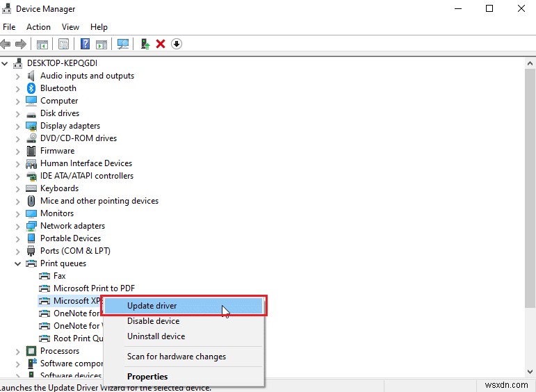The width and height of the screenshot is (536, 392).
Task: Click the Bluetooth category icon
Action: pyautogui.click(x=31, y=88)
